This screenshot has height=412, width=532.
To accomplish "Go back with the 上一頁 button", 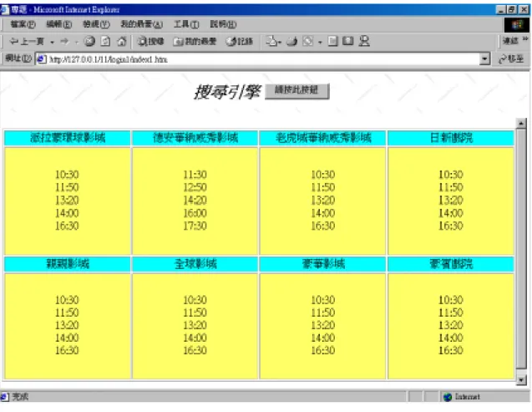I will (27, 42).
